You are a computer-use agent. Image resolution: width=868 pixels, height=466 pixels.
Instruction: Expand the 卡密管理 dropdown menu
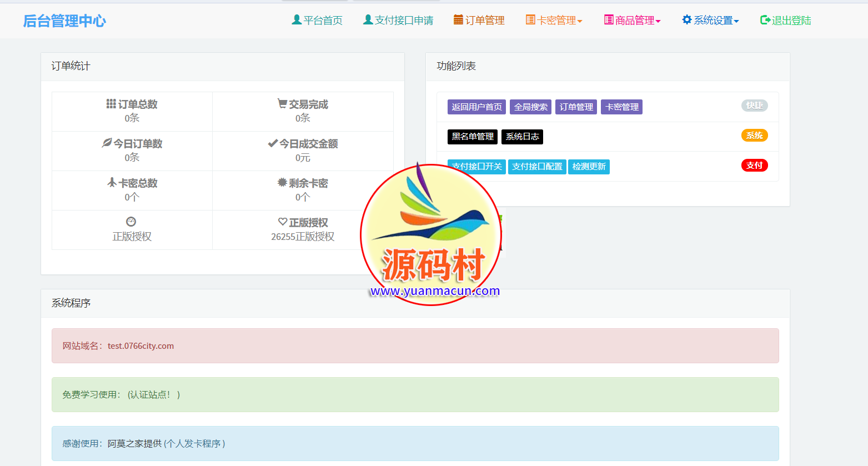coord(580,21)
